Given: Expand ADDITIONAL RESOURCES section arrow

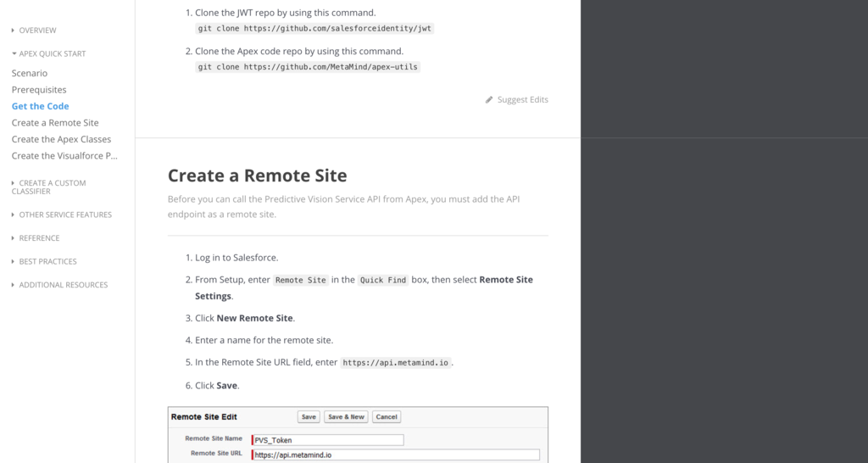Looking at the screenshot, I should point(14,285).
